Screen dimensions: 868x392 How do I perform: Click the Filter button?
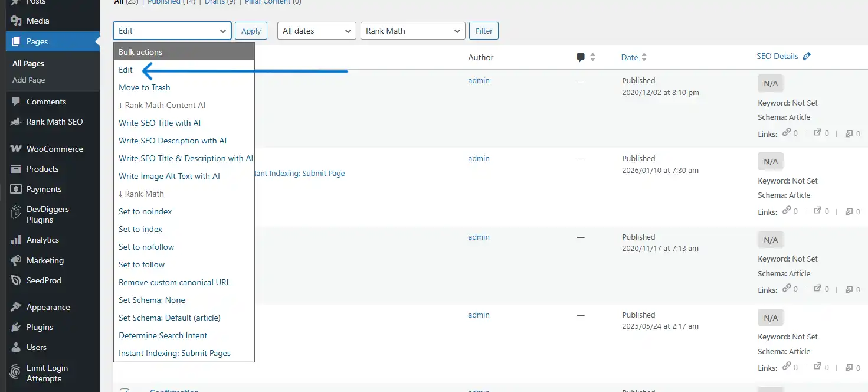[x=484, y=31]
